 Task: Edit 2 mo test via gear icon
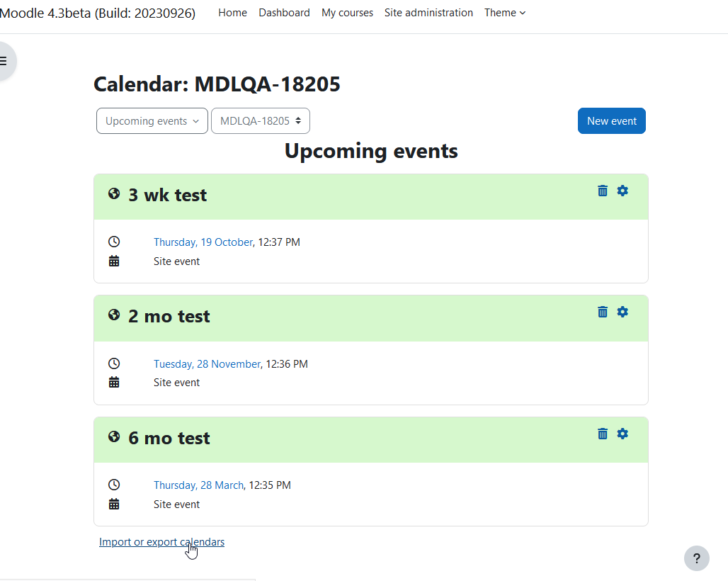[622, 312]
